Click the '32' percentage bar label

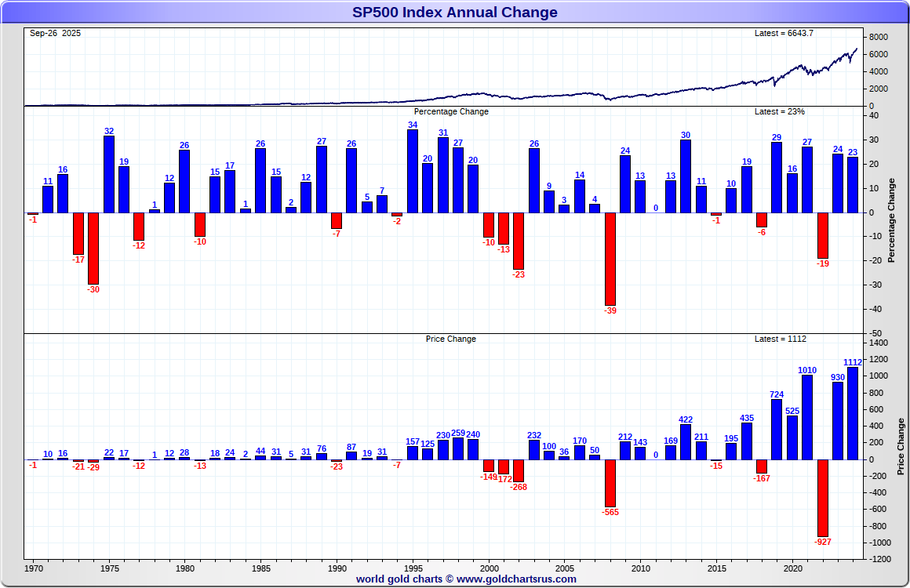(x=109, y=131)
